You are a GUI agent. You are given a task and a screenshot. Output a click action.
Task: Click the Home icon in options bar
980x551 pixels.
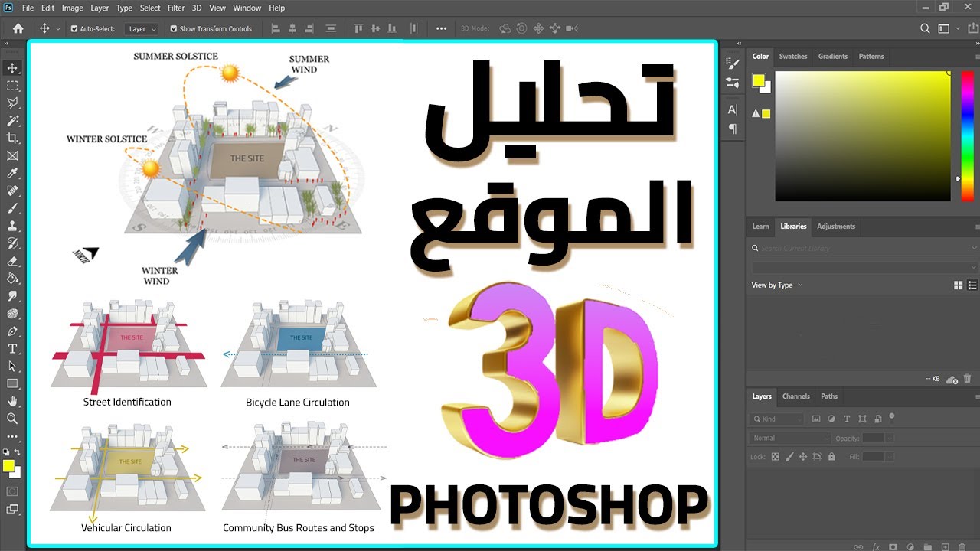click(18, 28)
